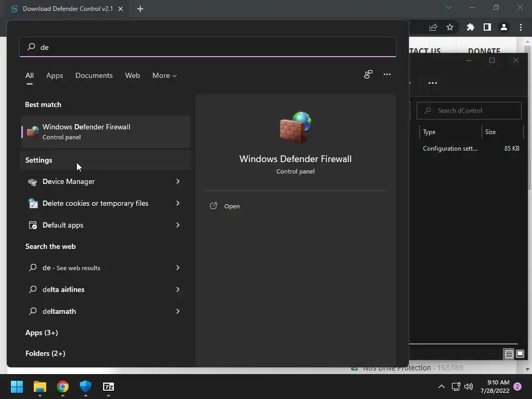Switch to the Apps search tab
Viewport: 532px width, 399px height.
(55, 75)
